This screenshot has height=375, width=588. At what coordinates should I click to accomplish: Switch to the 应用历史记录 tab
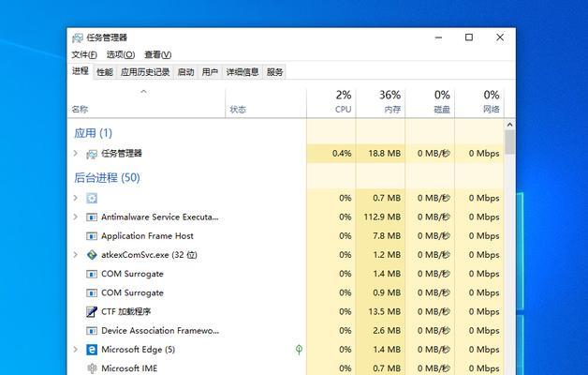tap(145, 72)
